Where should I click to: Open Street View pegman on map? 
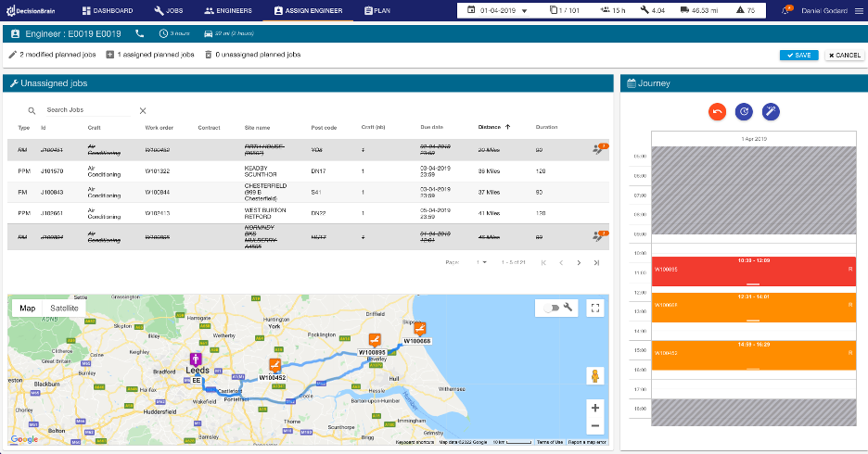(x=595, y=376)
